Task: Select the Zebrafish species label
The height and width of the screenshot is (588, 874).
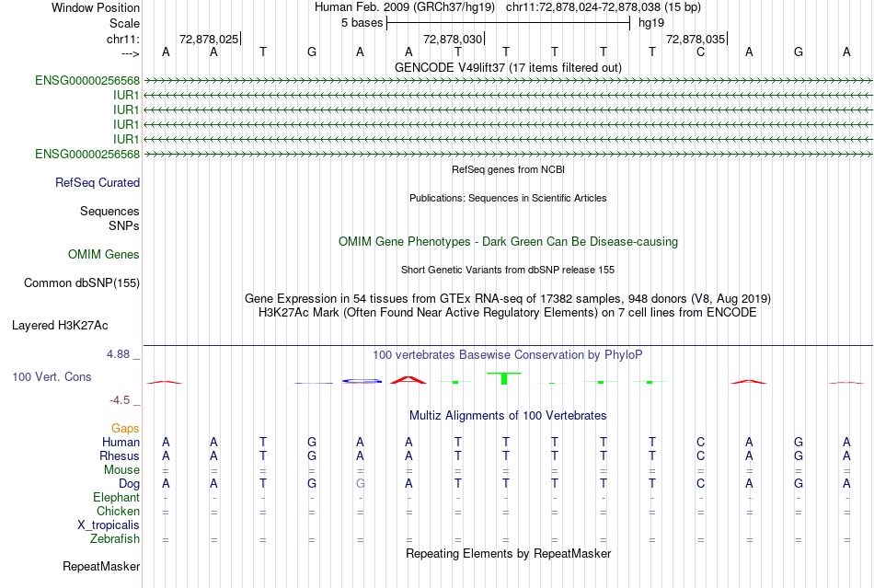Action: click(x=115, y=539)
